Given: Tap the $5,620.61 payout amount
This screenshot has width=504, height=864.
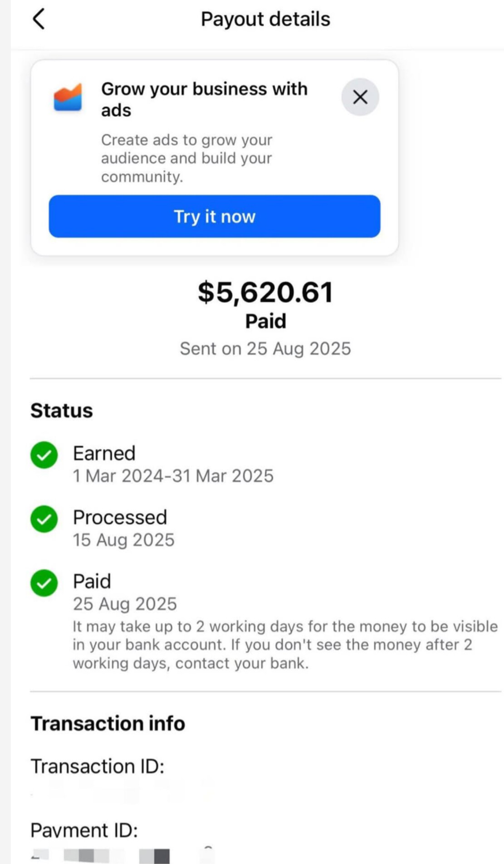Looking at the screenshot, I should tap(265, 292).
